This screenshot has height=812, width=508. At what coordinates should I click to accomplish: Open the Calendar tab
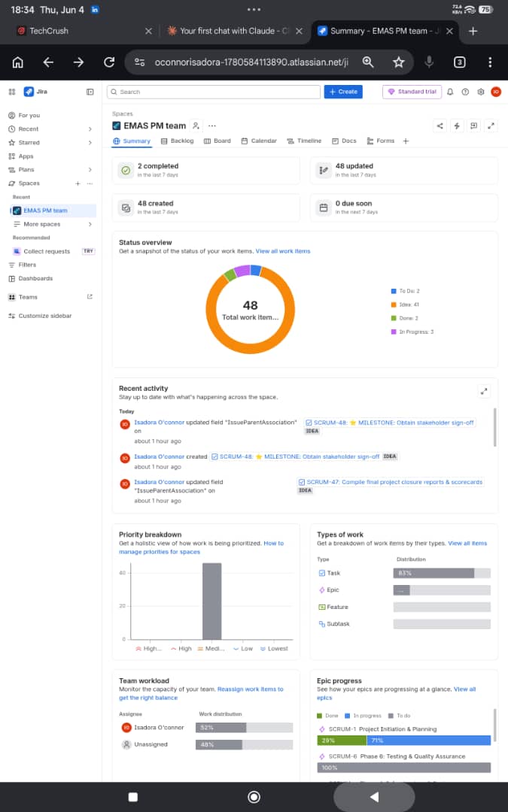[x=259, y=141]
